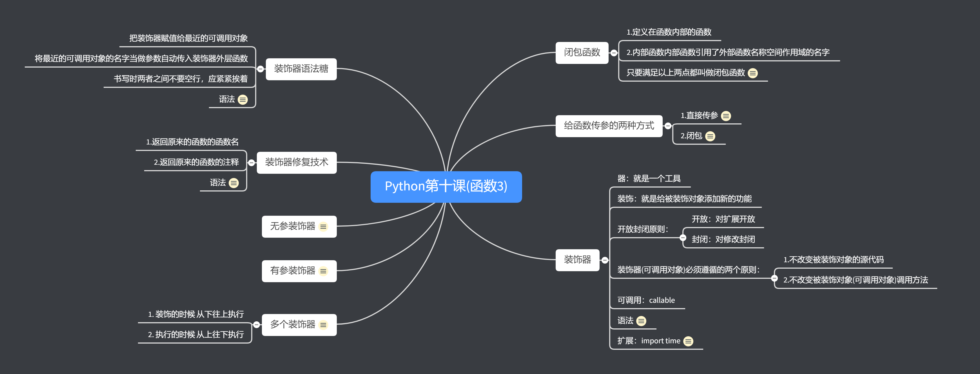This screenshot has height=374, width=980.
Task: Open note icon on 有参装饰器 node
Action: pos(323,271)
